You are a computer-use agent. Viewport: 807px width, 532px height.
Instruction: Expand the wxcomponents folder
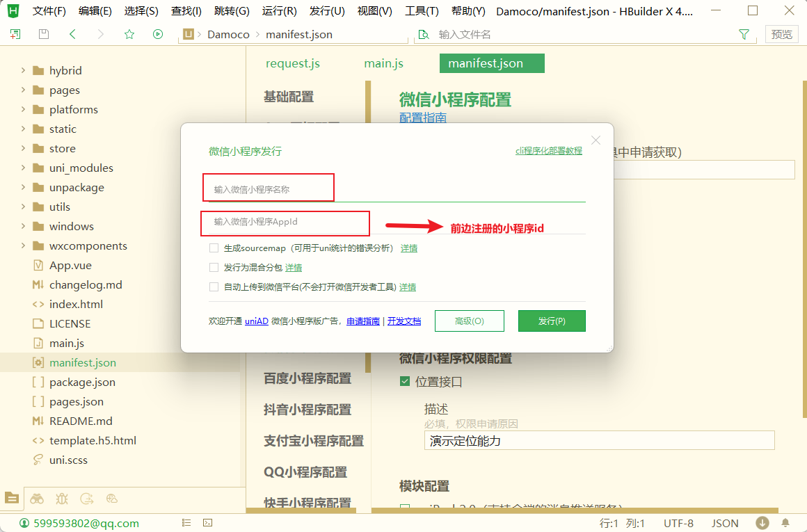pos(23,246)
